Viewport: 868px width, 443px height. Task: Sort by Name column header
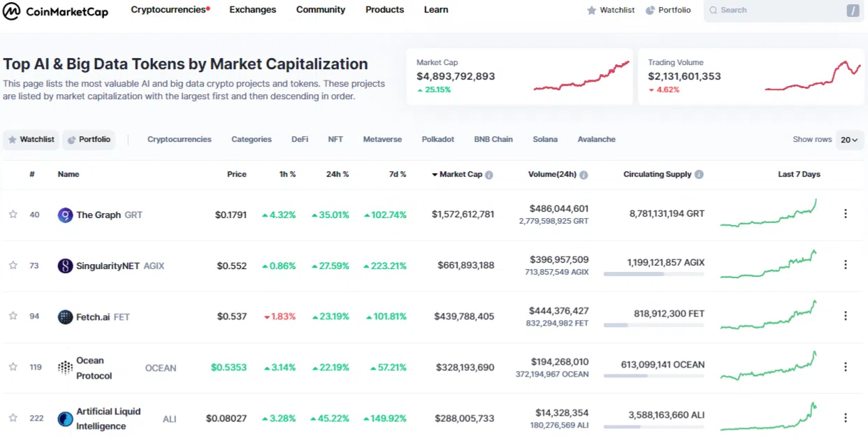click(x=68, y=175)
